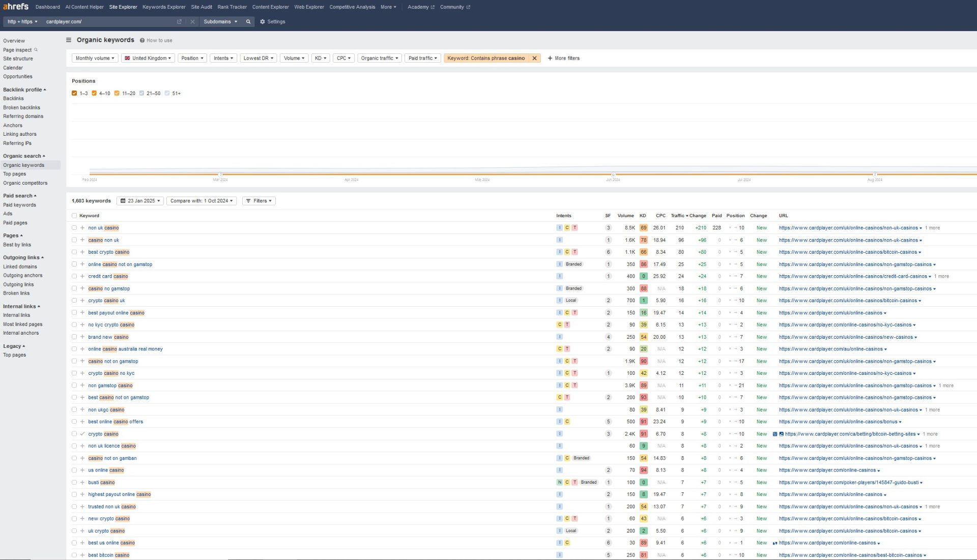977x560 pixels.
Task: Open Organic competitors in sidebar
Action: (x=25, y=183)
